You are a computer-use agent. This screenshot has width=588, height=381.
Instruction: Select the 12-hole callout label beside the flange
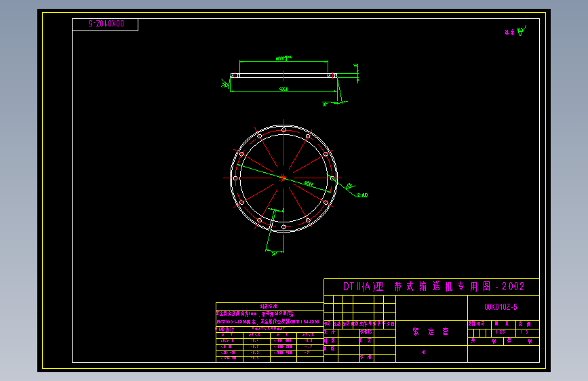click(x=362, y=195)
